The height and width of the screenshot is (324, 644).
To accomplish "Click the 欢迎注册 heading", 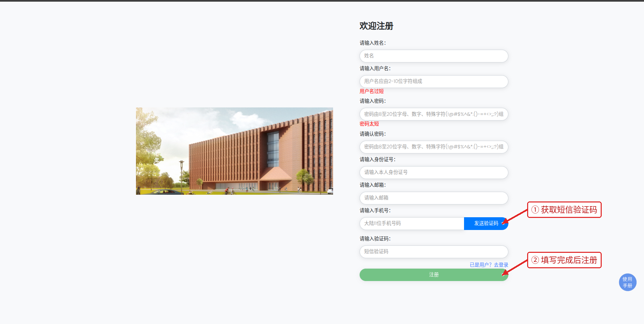I will [x=376, y=26].
